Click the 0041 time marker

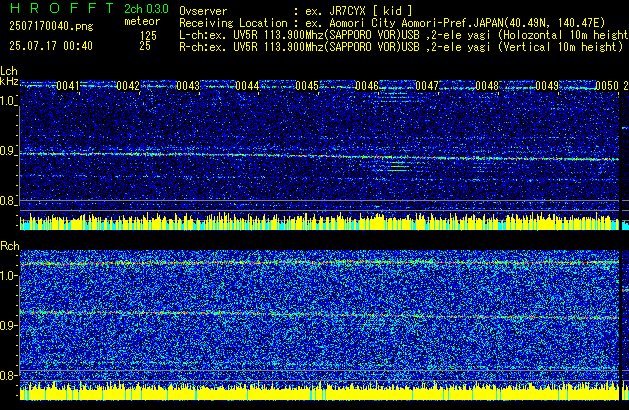point(67,86)
